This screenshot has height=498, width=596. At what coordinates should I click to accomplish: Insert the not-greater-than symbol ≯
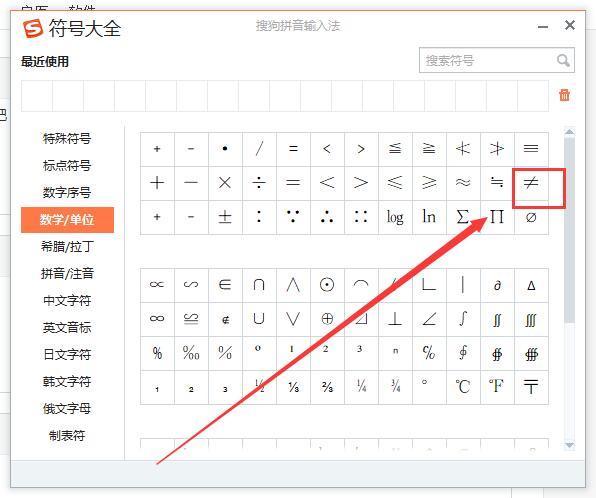(497, 149)
